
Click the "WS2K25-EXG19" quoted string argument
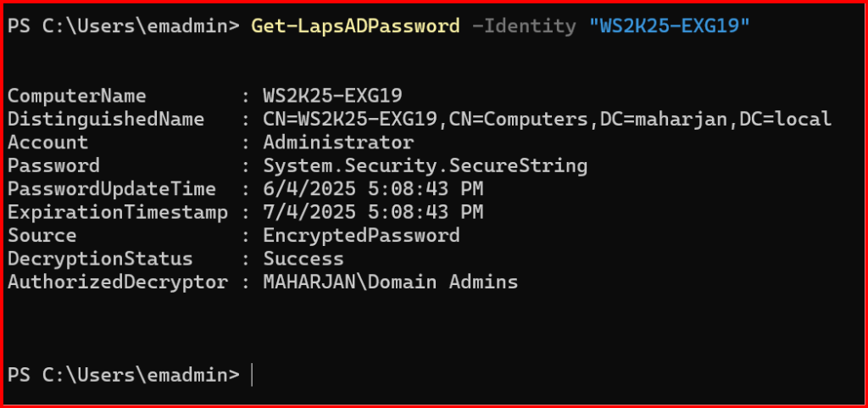670,25
